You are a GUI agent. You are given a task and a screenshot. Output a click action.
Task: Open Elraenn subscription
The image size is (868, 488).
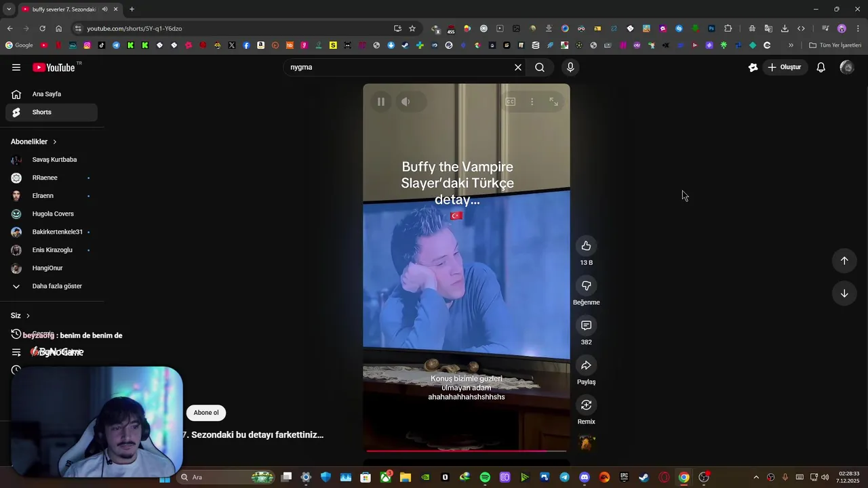52,196
